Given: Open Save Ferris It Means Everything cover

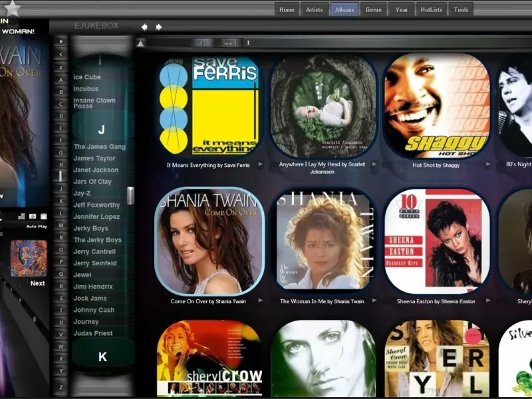Looking at the screenshot, I should tap(209, 106).
